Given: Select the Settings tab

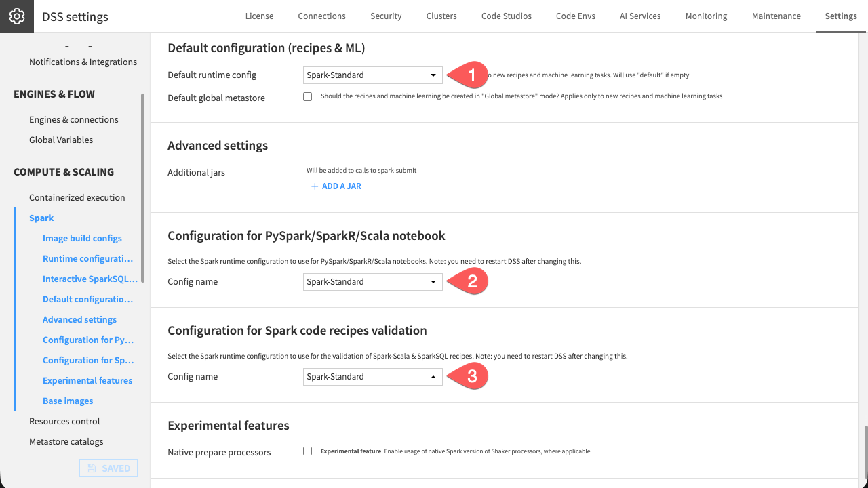Looking at the screenshot, I should tap(841, 16).
